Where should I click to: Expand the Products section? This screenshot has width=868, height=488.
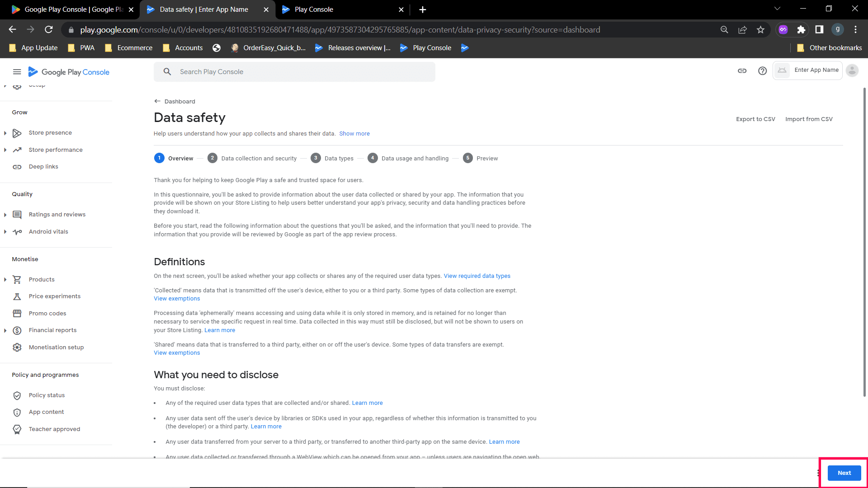click(x=5, y=280)
